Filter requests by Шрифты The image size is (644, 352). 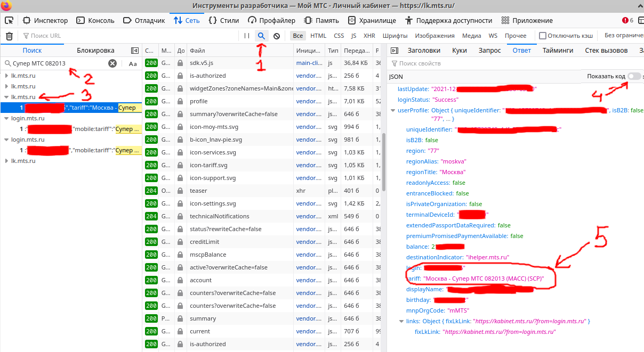(x=395, y=36)
